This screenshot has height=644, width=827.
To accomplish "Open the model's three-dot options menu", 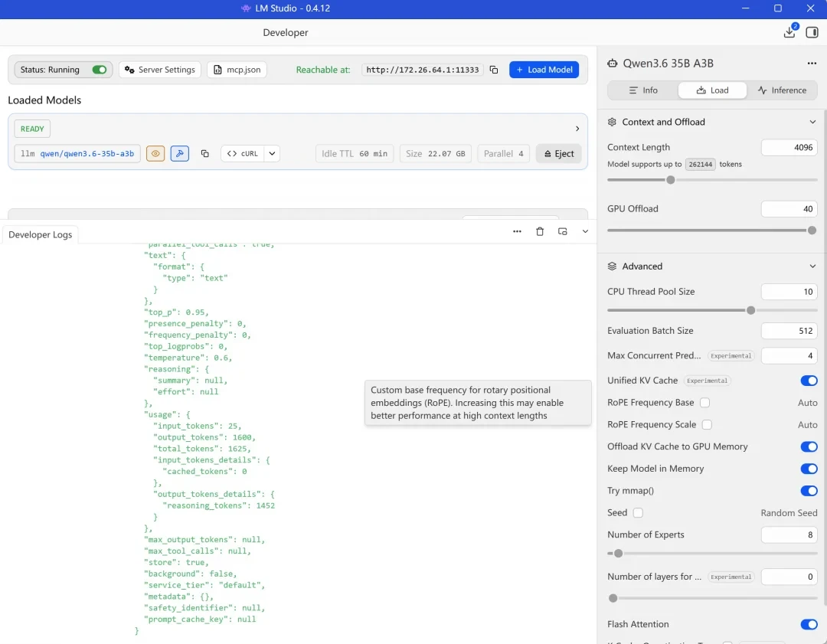I will click(x=812, y=64).
